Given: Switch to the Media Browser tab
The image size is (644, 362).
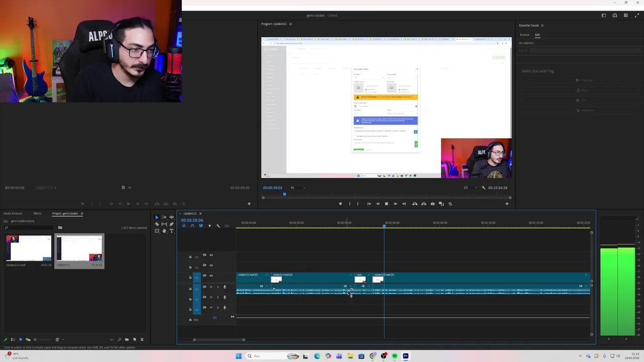Looking at the screenshot, I should [13, 214].
